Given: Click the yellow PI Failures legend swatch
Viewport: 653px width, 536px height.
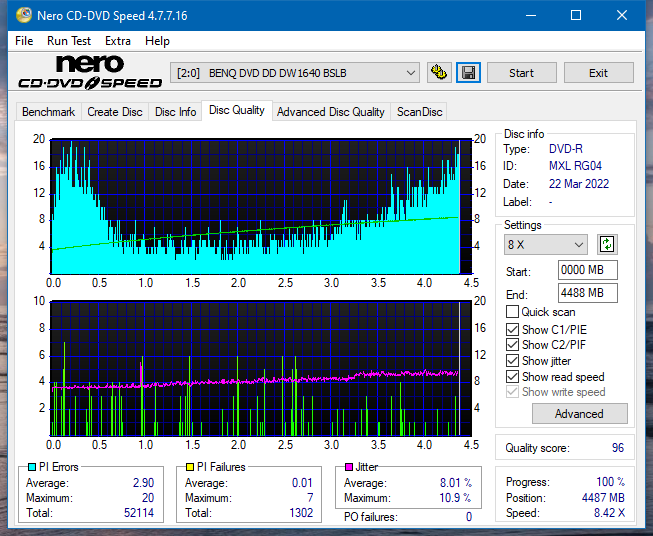Looking at the screenshot, I should point(190,467).
